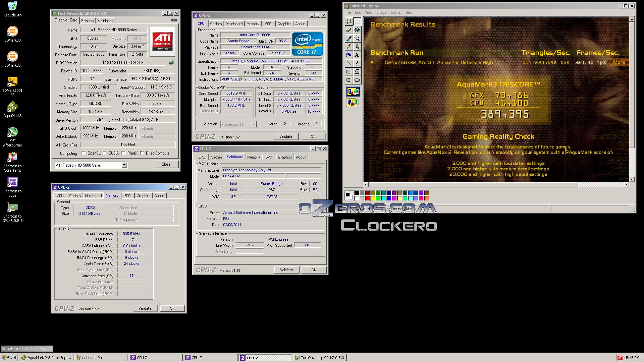Choose the transparent selection option in Paint
This screenshot has width=644, height=362.
pos(353,102)
